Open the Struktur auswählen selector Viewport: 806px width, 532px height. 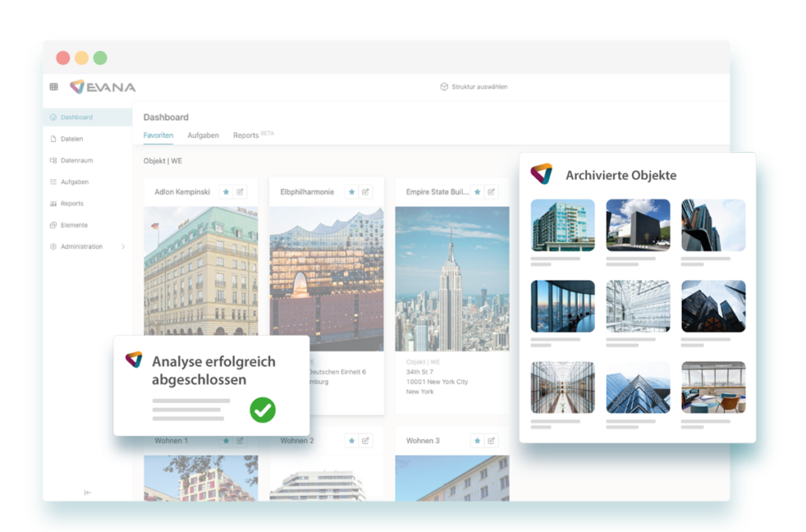coord(473,87)
